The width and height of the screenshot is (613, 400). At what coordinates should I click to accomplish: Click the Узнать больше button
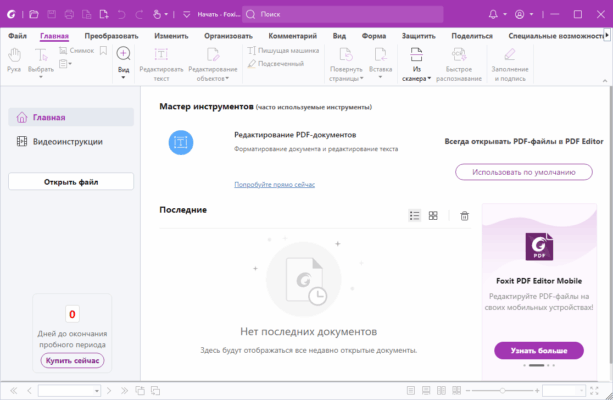click(539, 351)
